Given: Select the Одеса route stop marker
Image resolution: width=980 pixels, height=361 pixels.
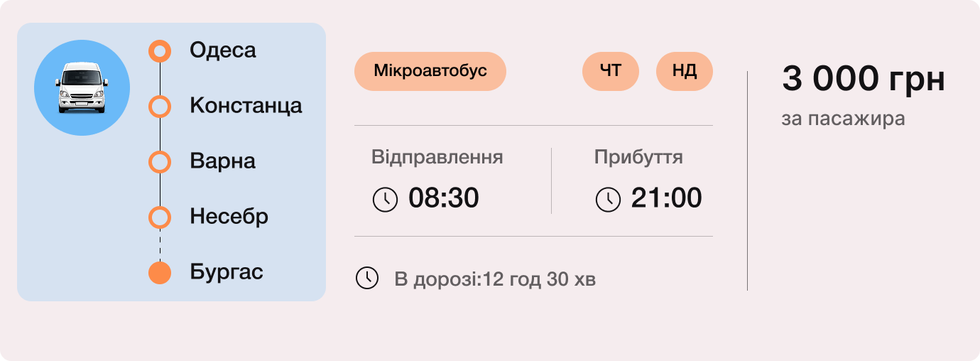Looking at the screenshot, I should pyautogui.click(x=160, y=51).
